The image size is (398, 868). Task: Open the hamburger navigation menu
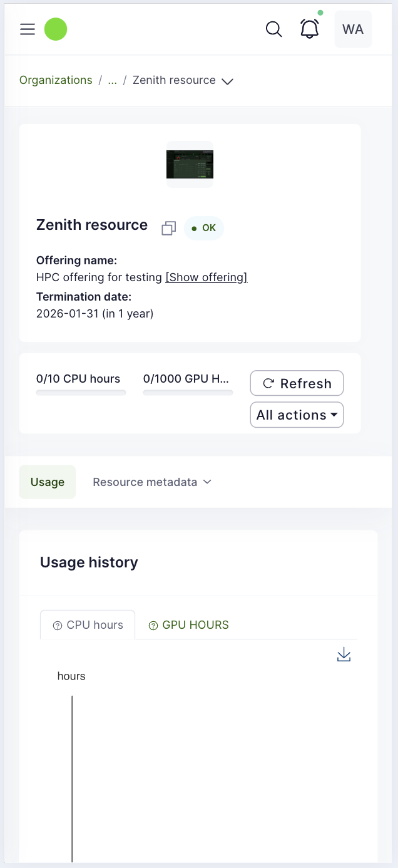pos(28,29)
